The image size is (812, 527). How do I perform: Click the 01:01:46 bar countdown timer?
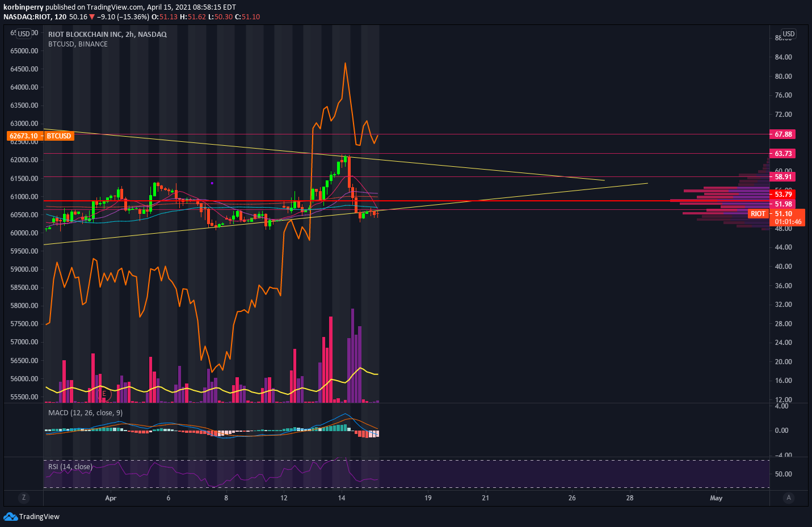pyautogui.click(x=788, y=222)
